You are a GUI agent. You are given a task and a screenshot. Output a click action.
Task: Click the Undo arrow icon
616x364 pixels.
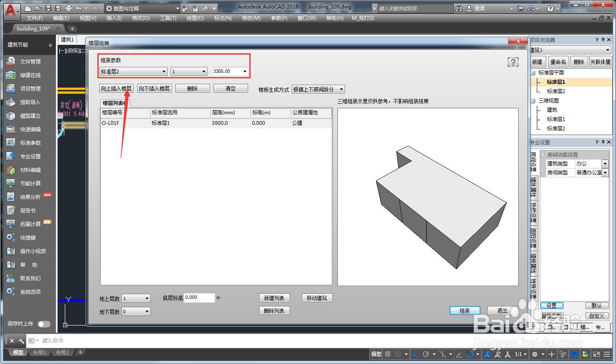(x=79, y=8)
